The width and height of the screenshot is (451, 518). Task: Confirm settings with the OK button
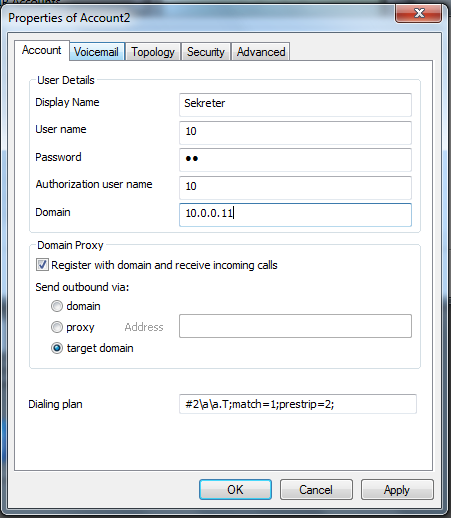tap(235, 490)
